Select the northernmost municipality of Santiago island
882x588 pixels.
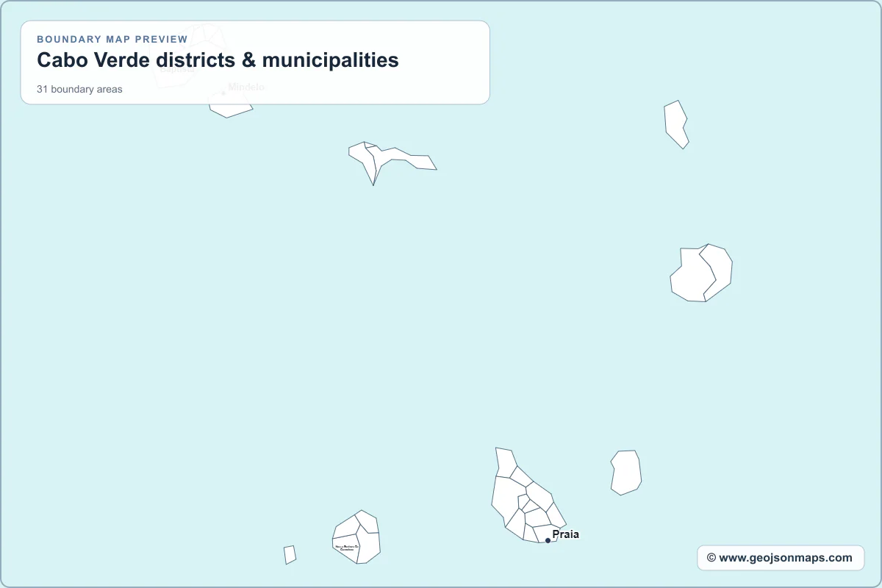505,462
